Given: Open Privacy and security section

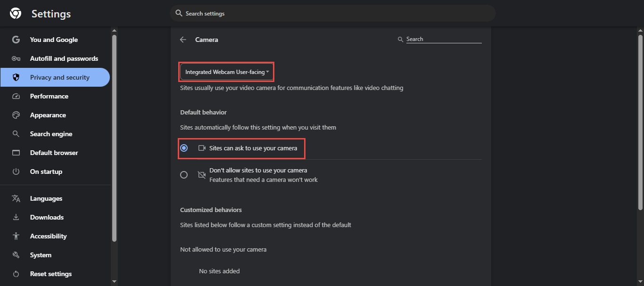Looking at the screenshot, I should (59, 77).
